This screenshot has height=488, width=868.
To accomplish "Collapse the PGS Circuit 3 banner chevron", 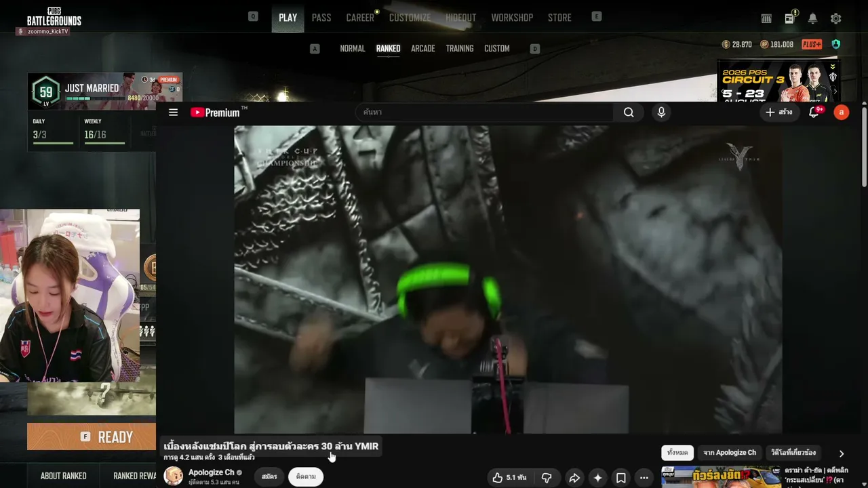I will coord(833,67).
